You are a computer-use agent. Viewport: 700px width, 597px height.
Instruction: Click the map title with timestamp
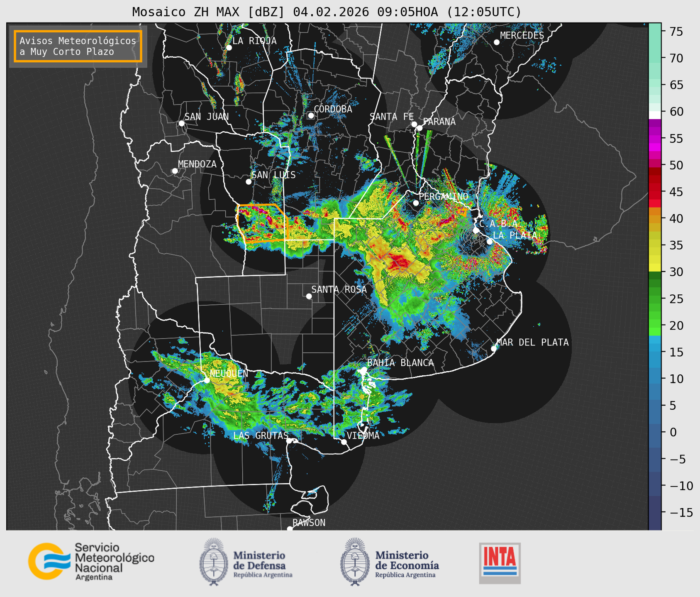click(x=327, y=12)
